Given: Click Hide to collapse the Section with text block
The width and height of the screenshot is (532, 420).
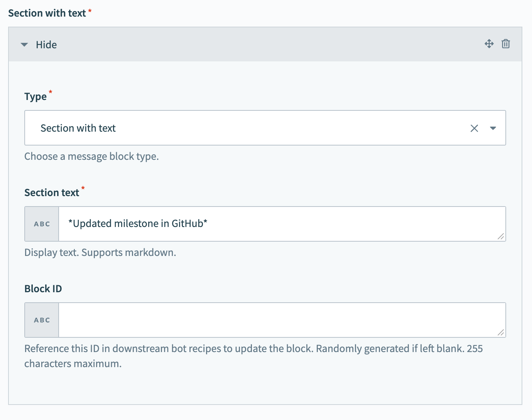Looking at the screenshot, I should [46, 44].
